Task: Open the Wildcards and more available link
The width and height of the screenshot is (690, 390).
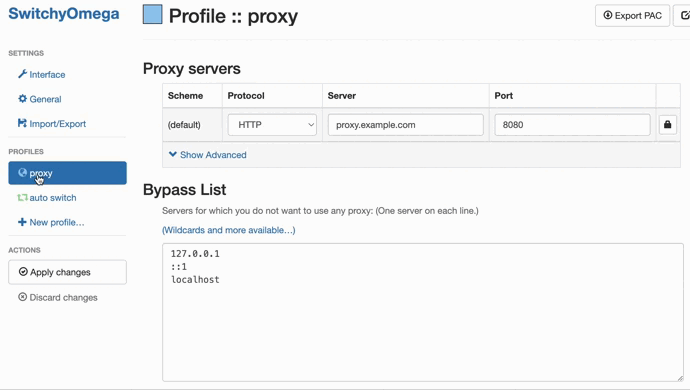Action: point(229,230)
